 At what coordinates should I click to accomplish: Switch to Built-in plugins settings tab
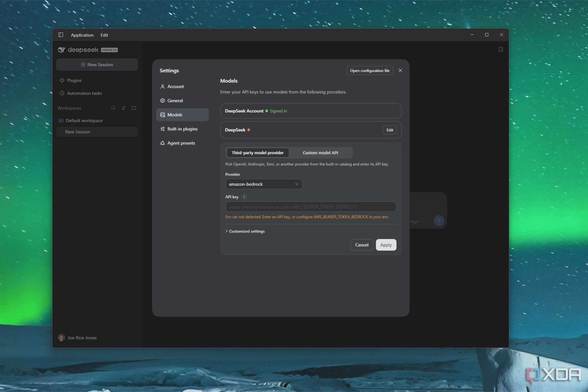point(182,129)
